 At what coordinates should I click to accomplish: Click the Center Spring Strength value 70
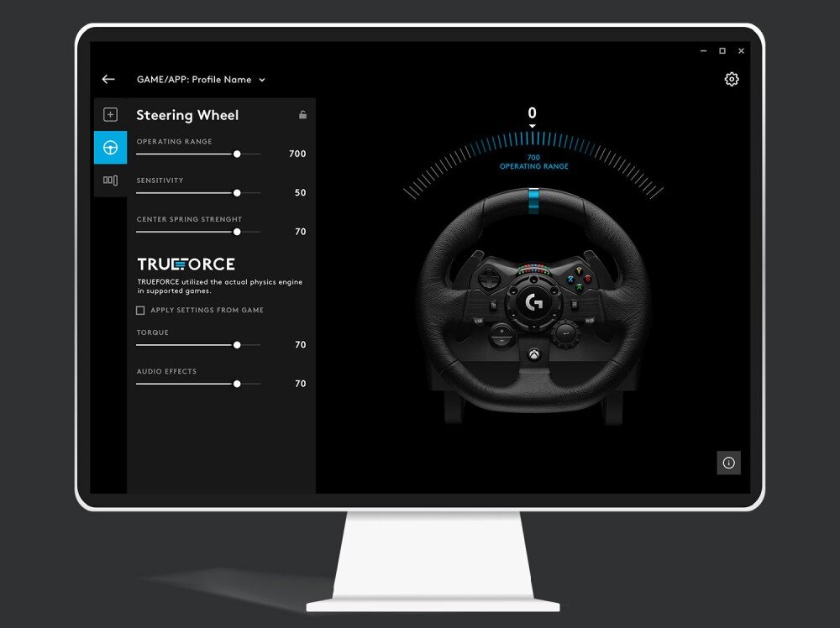coord(301,232)
